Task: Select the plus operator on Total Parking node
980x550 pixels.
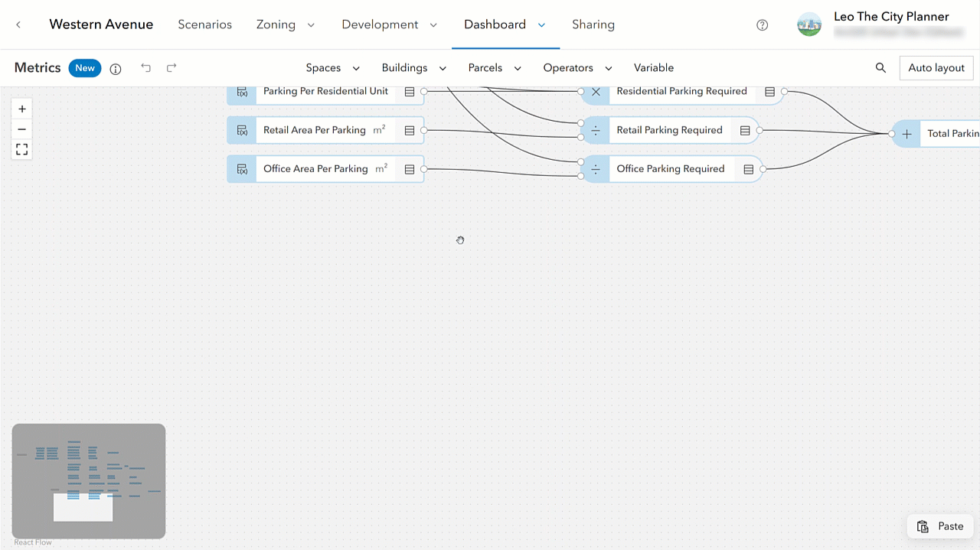Action: coord(906,133)
